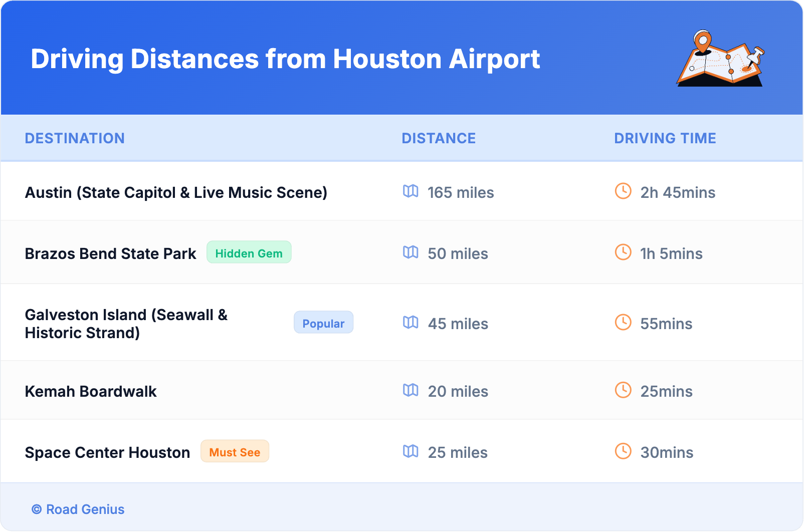Viewport: 804px width, 532px height.
Task: Select the DRIVING TIME column header
Action: [665, 138]
